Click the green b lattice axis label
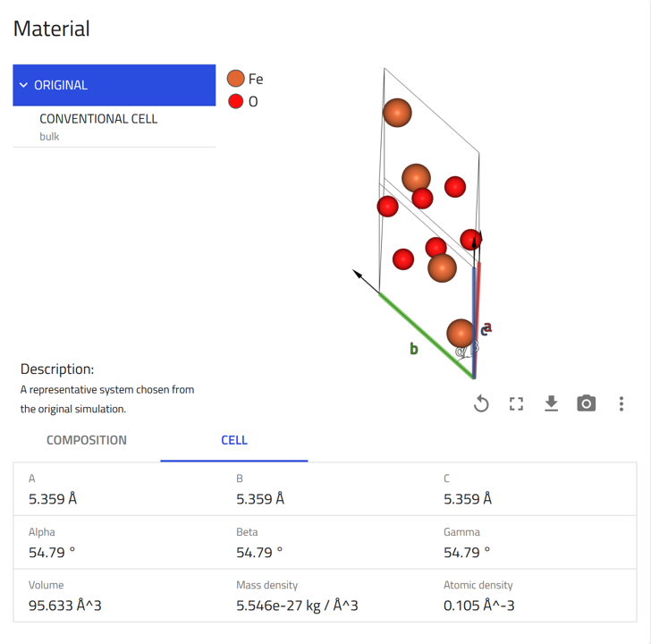This screenshot has height=644, width=651. pyautogui.click(x=414, y=349)
